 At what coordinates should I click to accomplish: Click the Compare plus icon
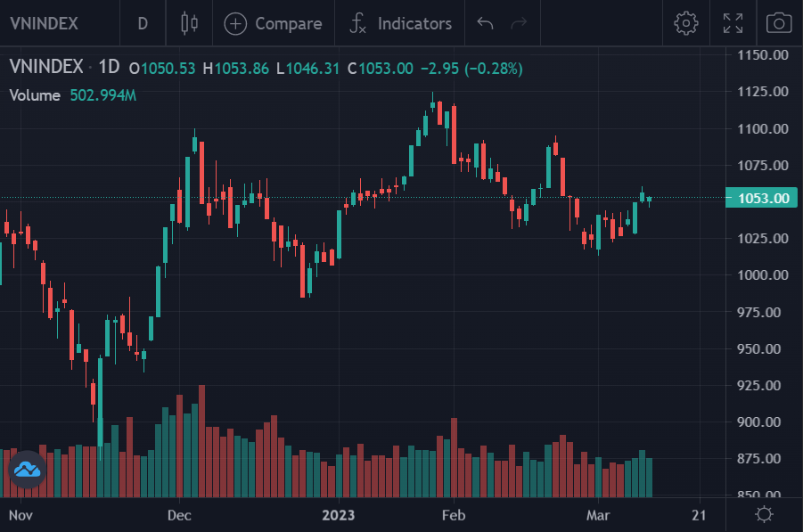[x=235, y=23]
